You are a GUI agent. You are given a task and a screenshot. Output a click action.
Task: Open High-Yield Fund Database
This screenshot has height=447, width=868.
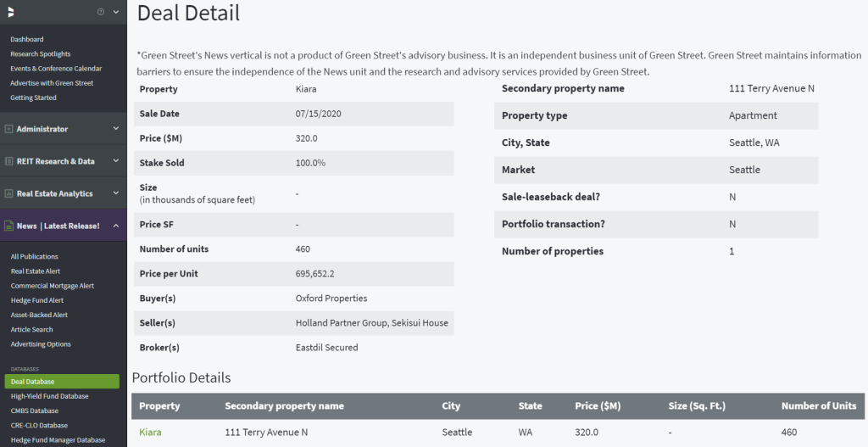coord(49,396)
